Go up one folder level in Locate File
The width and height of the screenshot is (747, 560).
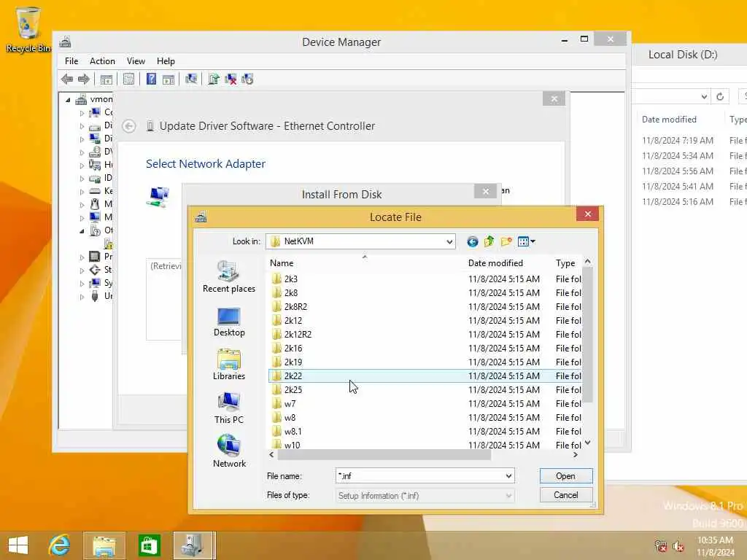tap(489, 242)
